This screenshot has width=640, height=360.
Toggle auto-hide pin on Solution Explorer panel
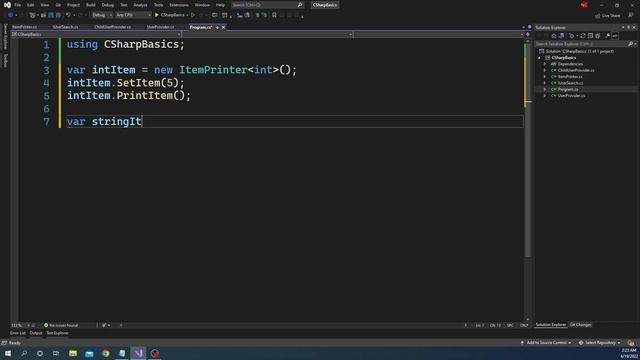(629, 27)
